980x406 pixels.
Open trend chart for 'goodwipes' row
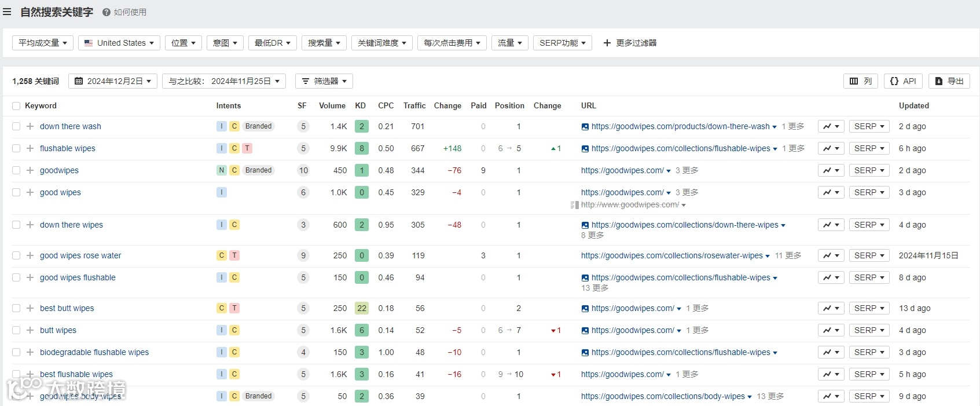click(831, 170)
